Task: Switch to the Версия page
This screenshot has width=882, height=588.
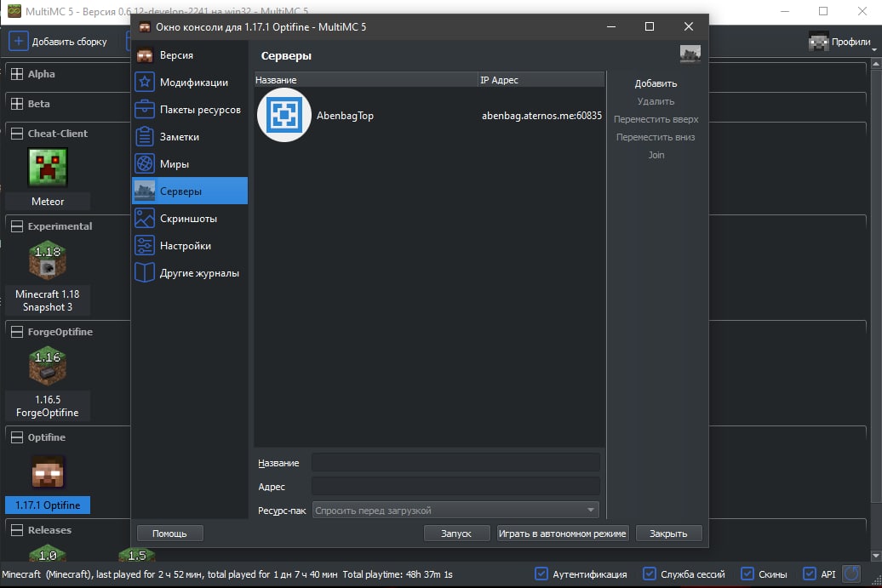Action: 190,55
